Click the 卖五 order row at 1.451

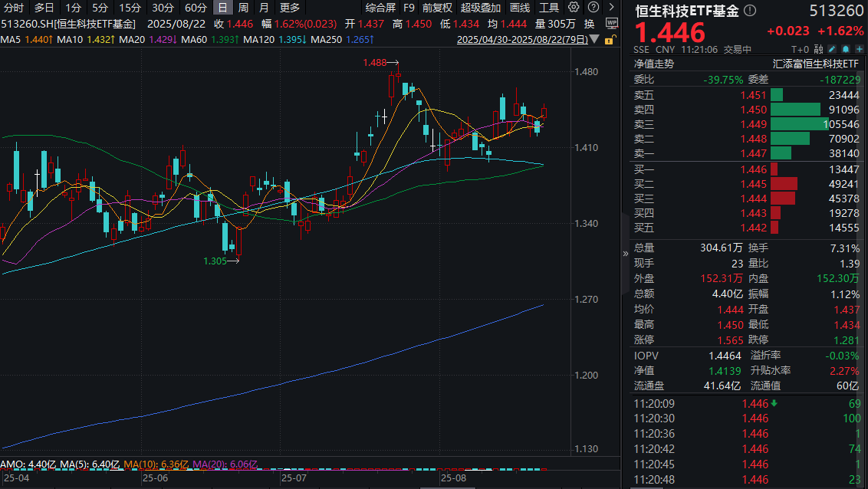[x=746, y=95]
